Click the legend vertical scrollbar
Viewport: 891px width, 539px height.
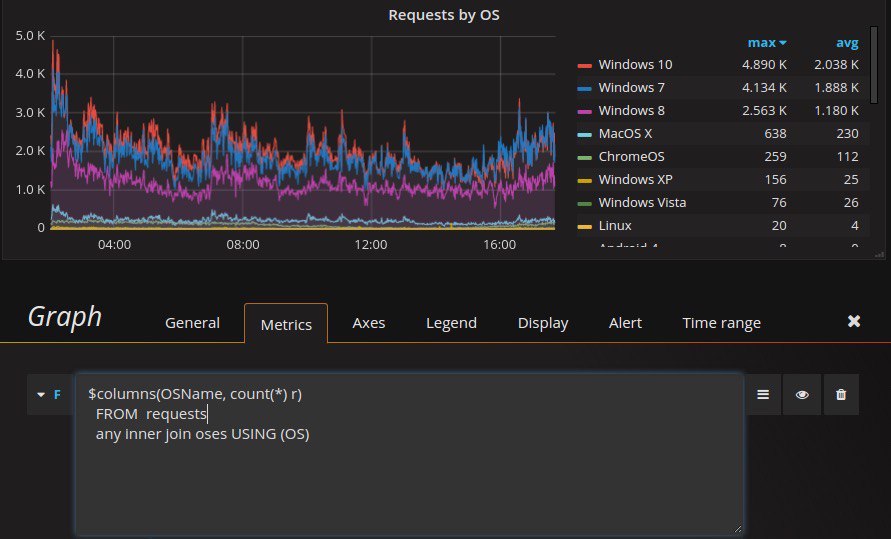874,64
